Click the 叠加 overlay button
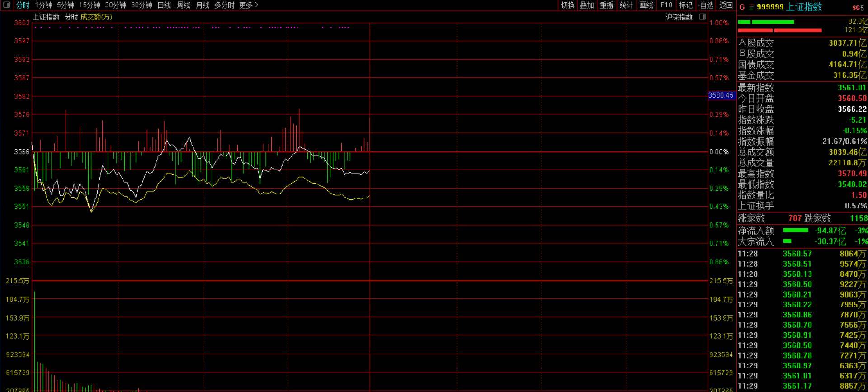The image size is (868, 392). (587, 5)
